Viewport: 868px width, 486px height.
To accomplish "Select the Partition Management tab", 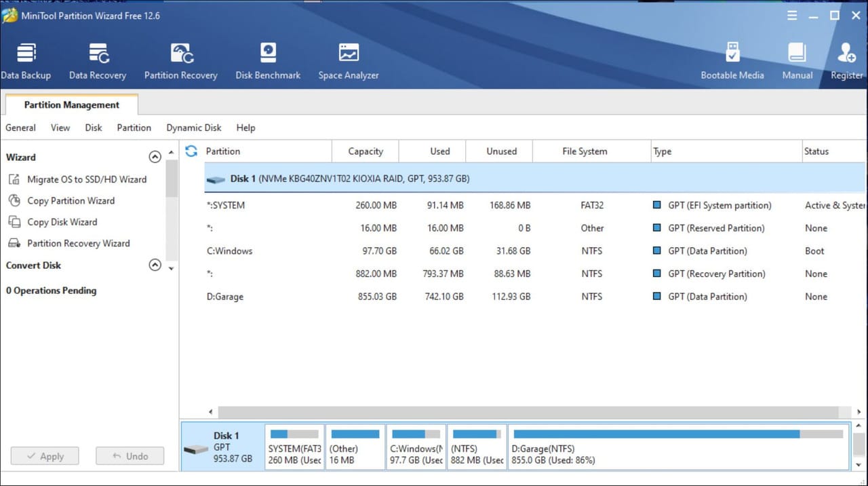I will point(72,105).
